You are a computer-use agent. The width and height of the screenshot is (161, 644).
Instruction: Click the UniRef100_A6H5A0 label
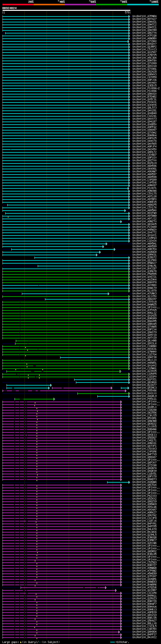click(144, 210)
